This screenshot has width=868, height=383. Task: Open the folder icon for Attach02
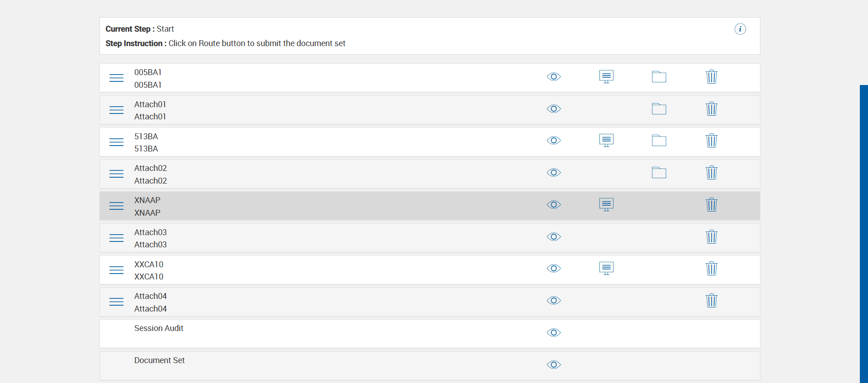pyautogui.click(x=659, y=173)
